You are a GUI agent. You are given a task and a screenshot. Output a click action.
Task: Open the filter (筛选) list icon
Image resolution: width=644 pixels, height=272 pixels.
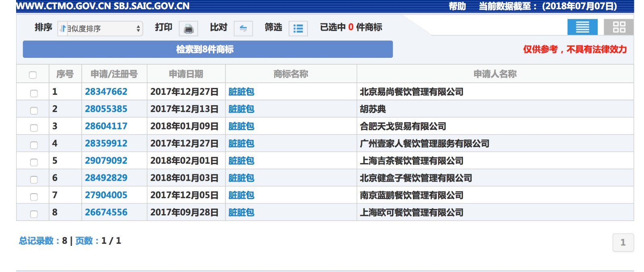pos(298,29)
